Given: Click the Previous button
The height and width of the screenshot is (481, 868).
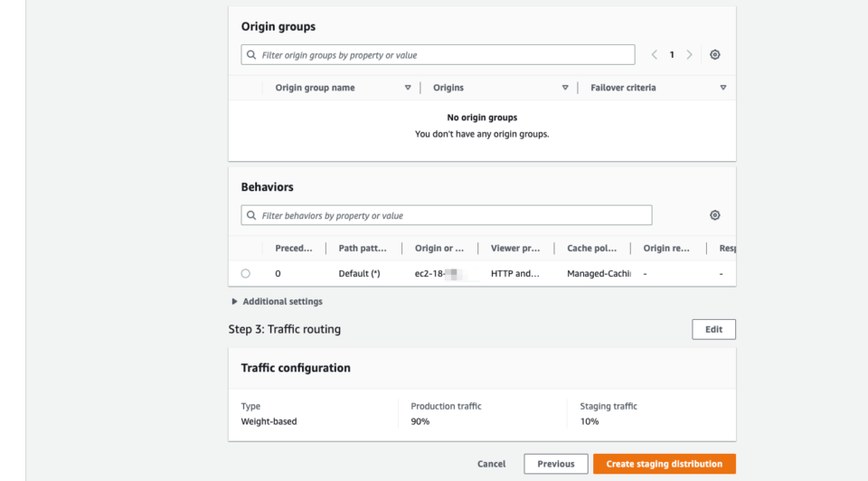Looking at the screenshot, I should [x=555, y=464].
